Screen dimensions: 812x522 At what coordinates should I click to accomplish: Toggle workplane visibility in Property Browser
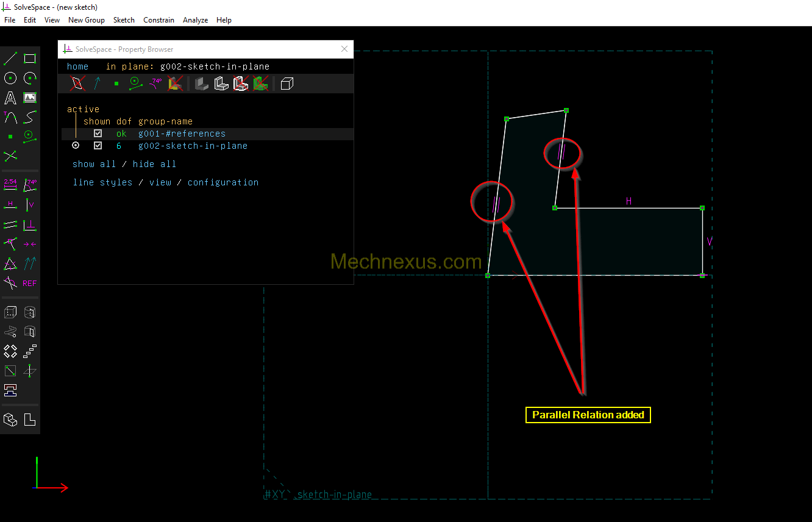pos(77,84)
